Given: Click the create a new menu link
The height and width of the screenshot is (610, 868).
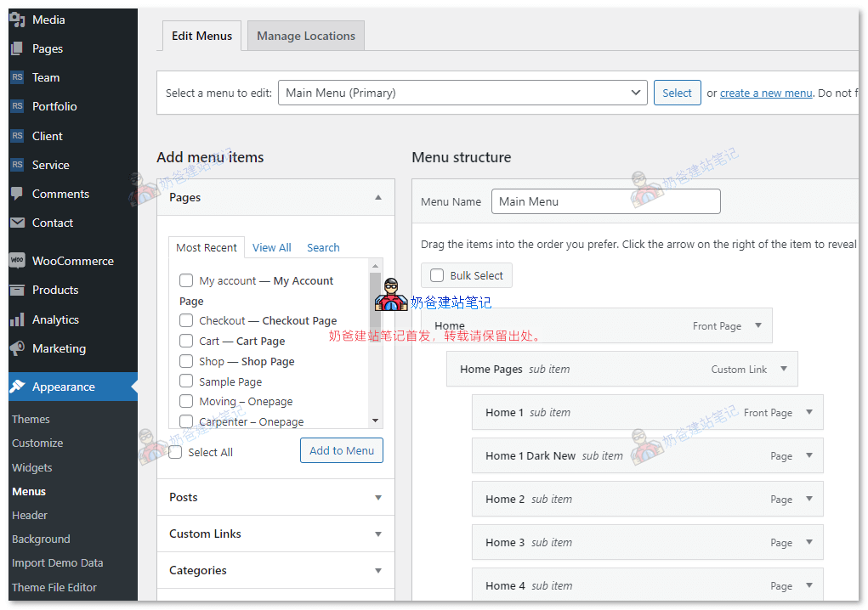Looking at the screenshot, I should point(766,93).
